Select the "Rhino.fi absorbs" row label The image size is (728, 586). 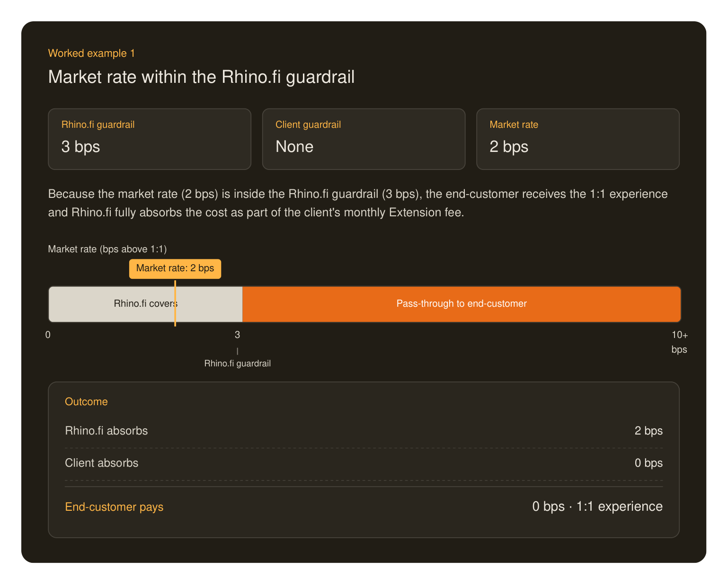(x=107, y=431)
